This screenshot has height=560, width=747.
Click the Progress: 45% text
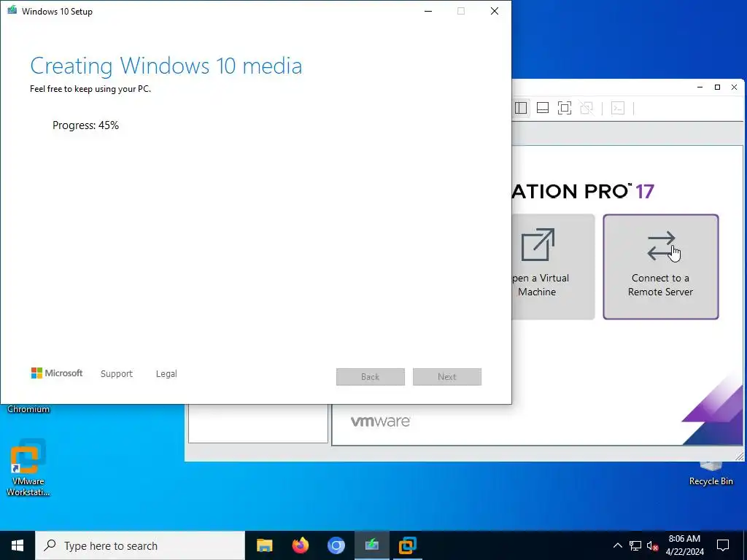pyautogui.click(x=86, y=125)
